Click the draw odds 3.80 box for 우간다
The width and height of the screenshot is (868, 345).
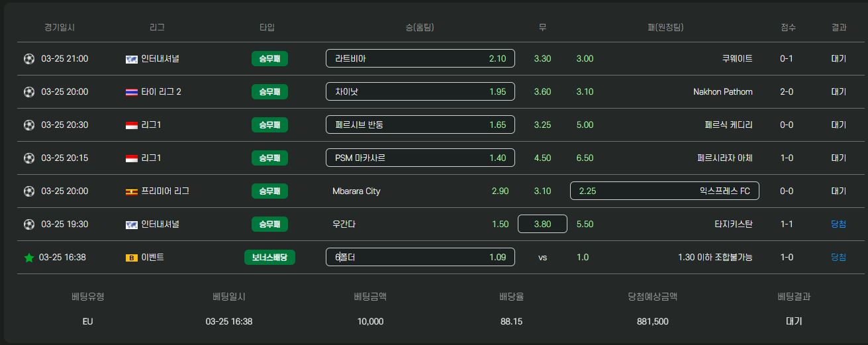click(x=542, y=224)
